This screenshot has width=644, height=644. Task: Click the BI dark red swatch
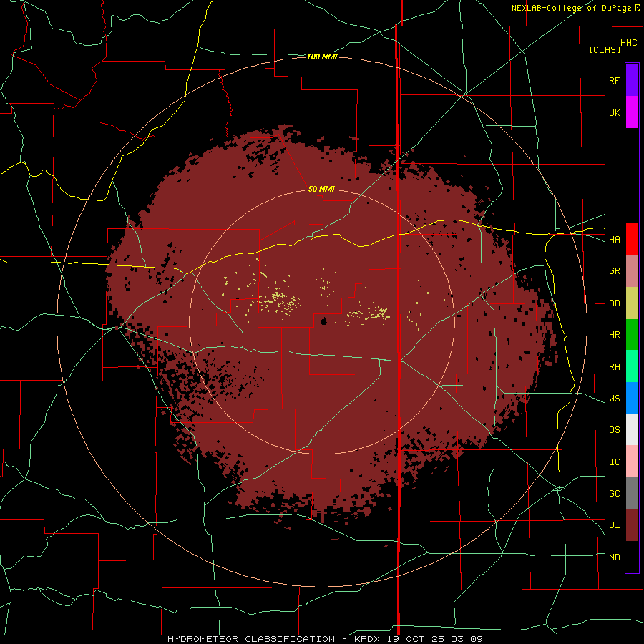tap(632, 525)
